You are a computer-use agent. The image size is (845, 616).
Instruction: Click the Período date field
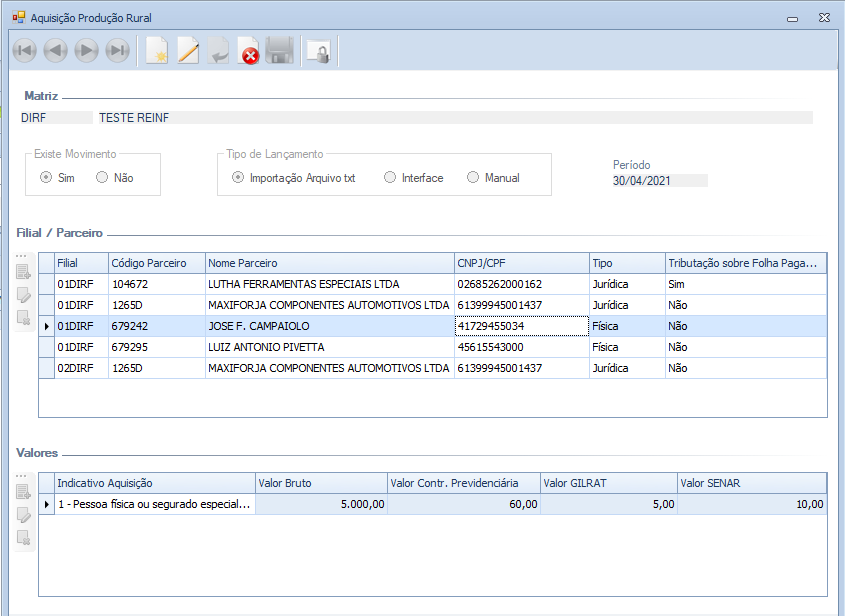[659, 181]
